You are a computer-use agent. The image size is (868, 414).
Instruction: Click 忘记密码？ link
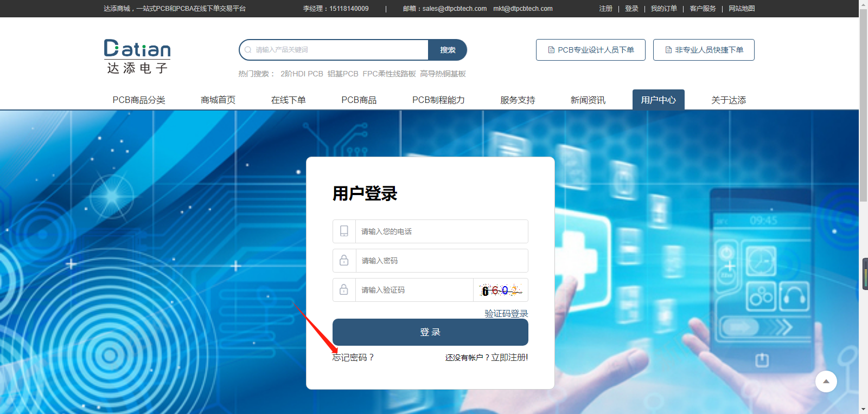tap(353, 358)
